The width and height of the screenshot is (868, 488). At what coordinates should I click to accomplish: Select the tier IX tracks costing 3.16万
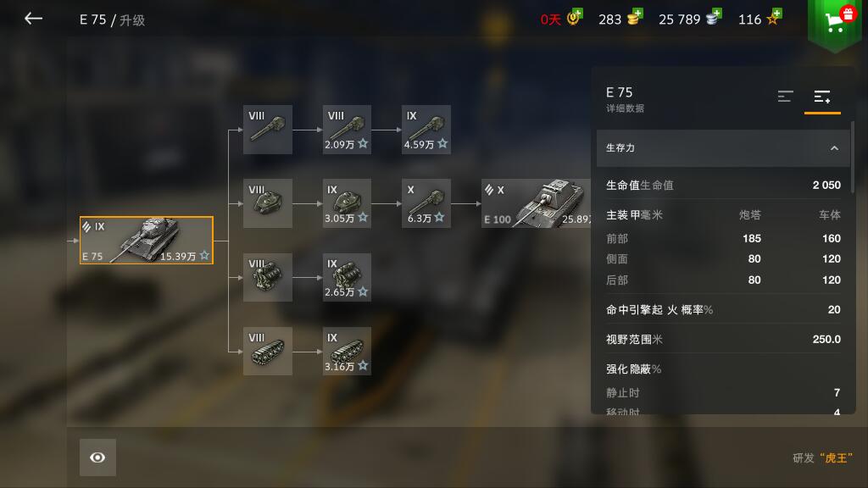coord(347,351)
